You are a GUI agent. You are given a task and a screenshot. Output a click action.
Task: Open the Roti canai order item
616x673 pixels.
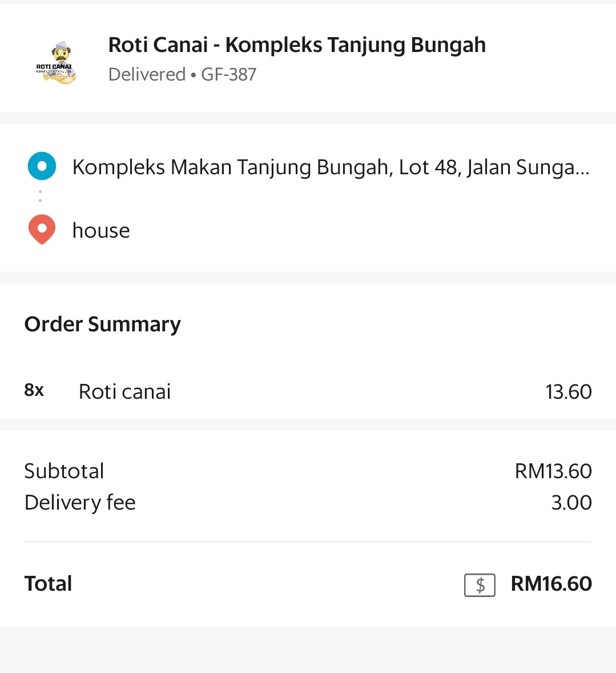coord(125,391)
